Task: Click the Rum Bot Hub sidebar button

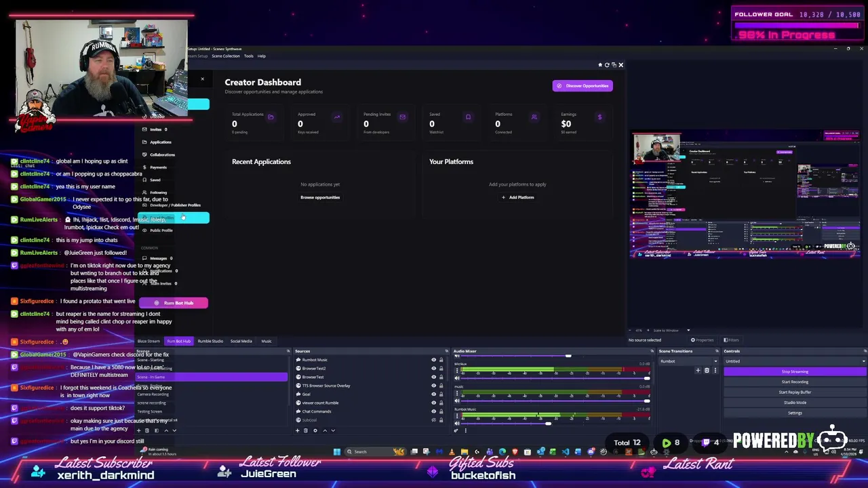Action: click(174, 303)
